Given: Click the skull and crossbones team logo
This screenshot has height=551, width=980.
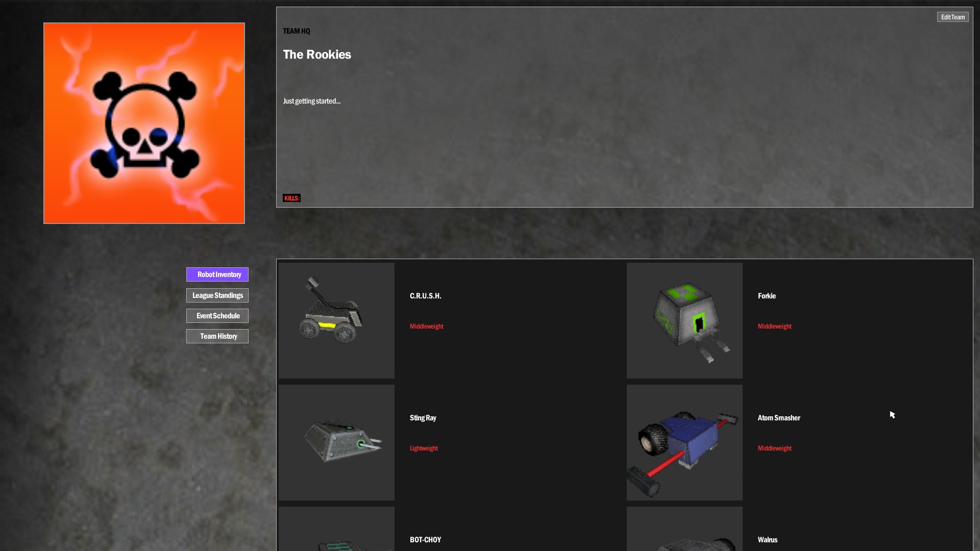Looking at the screenshot, I should 144,123.
